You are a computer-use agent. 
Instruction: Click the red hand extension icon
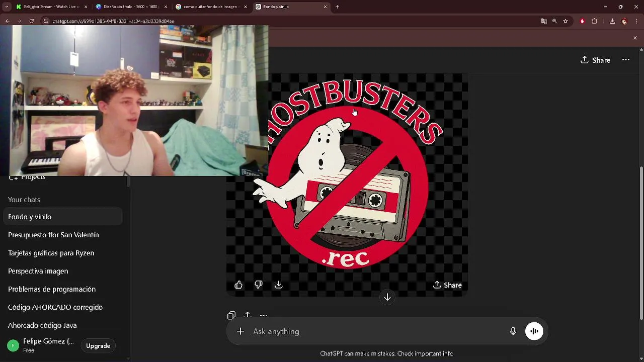pos(582,21)
